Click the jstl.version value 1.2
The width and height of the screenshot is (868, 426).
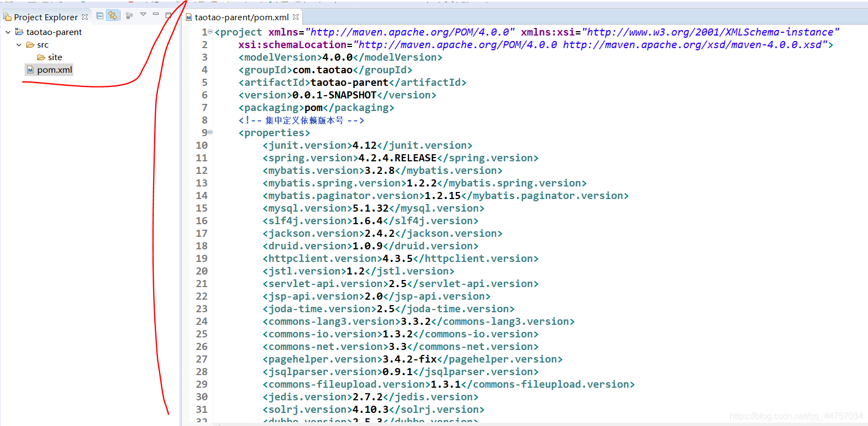pyautogui.click(x=355, y=271)
